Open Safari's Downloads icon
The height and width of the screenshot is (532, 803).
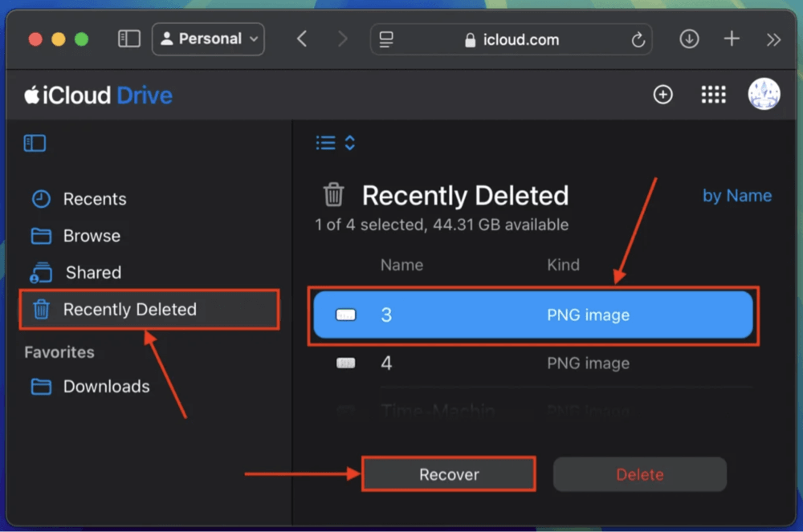click(689, 39)
